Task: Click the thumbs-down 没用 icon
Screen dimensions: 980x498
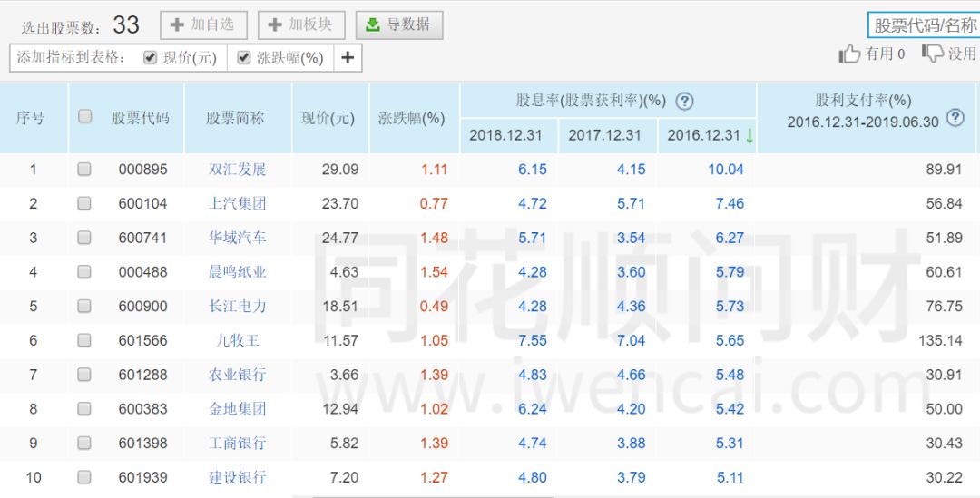Action: click(x=933, y=54)
